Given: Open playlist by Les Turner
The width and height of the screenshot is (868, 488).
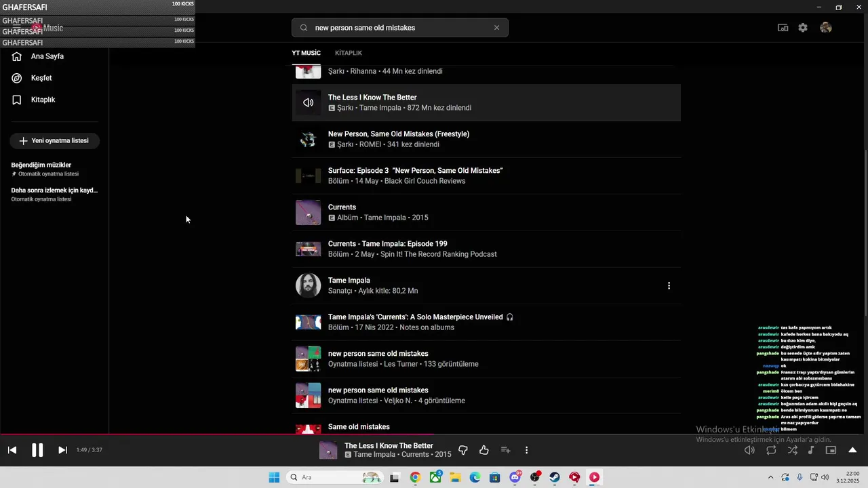Looking at the screenshot, I should [486, 359].
